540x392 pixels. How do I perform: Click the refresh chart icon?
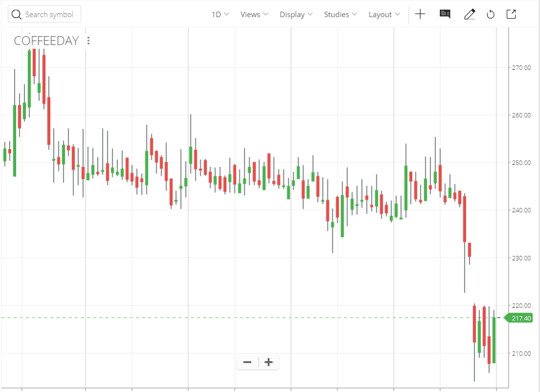coord(491,15)
